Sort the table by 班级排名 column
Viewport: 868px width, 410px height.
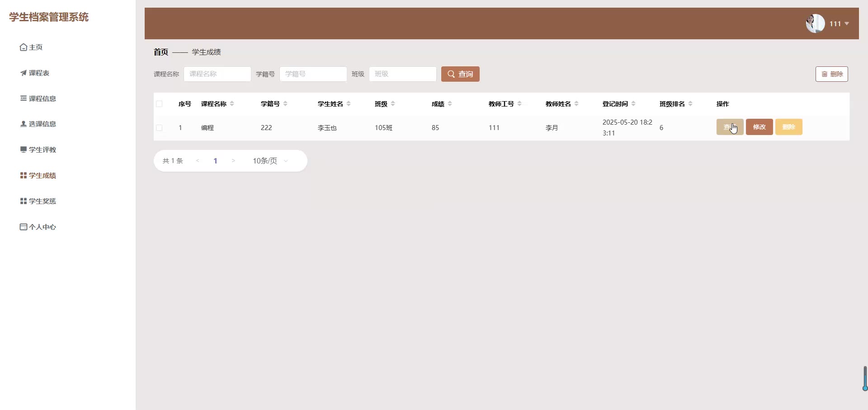coord(690,104)
